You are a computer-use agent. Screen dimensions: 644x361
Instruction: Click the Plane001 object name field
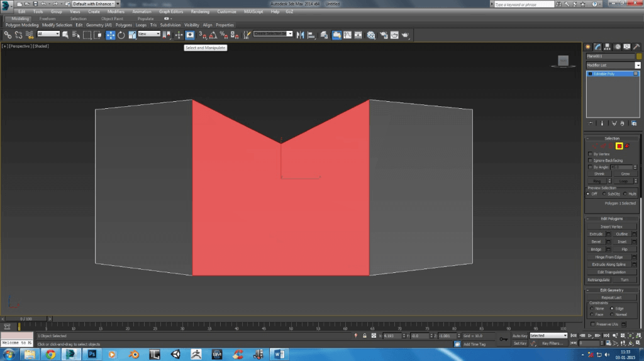tap(610, 56)
